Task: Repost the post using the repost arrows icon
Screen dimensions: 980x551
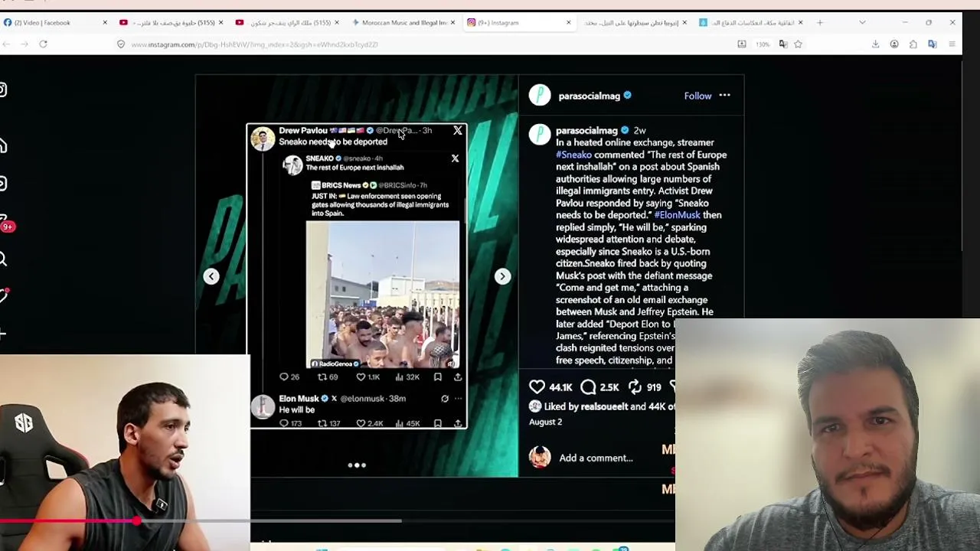Action: 635,387
